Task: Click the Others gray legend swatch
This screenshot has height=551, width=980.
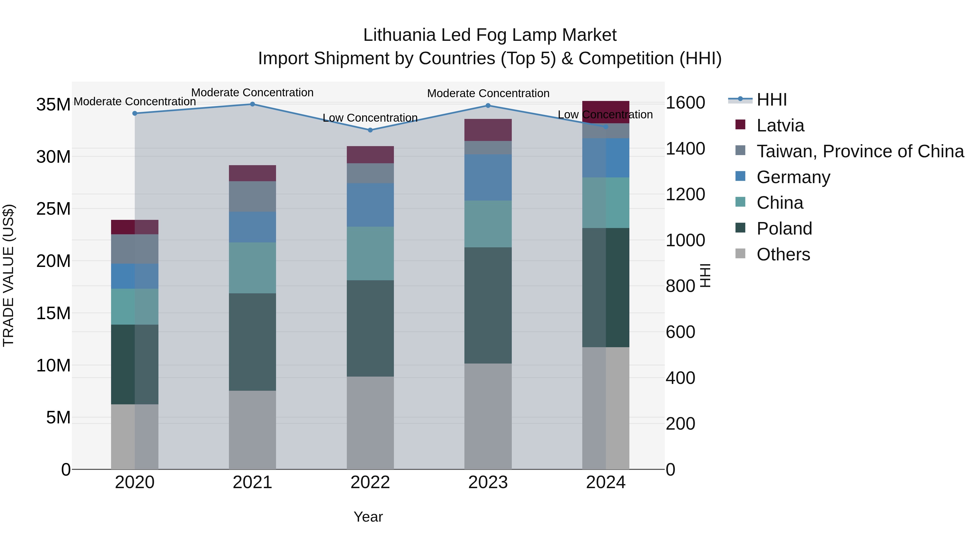Action: 740,254
